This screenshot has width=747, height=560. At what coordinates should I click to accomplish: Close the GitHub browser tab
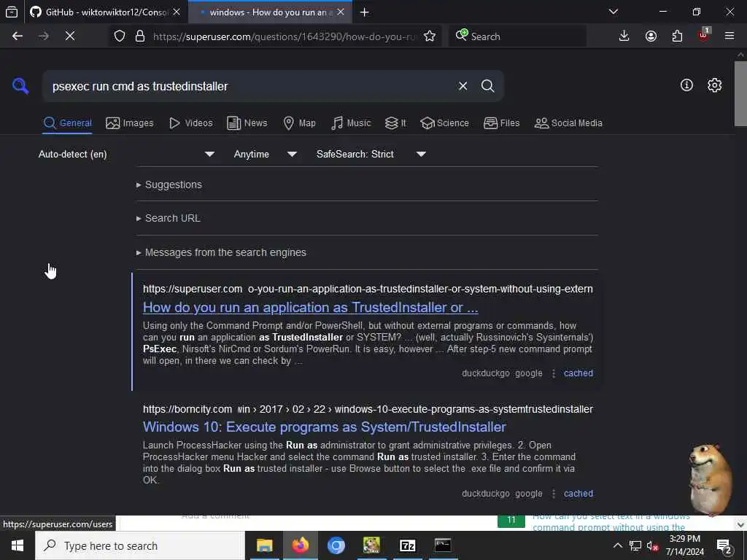[x=177, y=12]
